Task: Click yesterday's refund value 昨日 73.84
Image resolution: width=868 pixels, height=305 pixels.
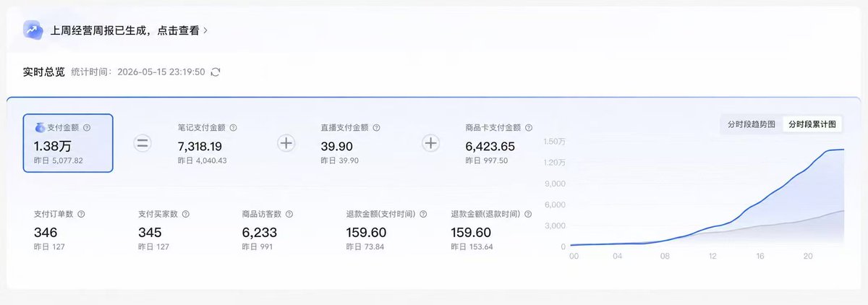Action: point(365,247)
